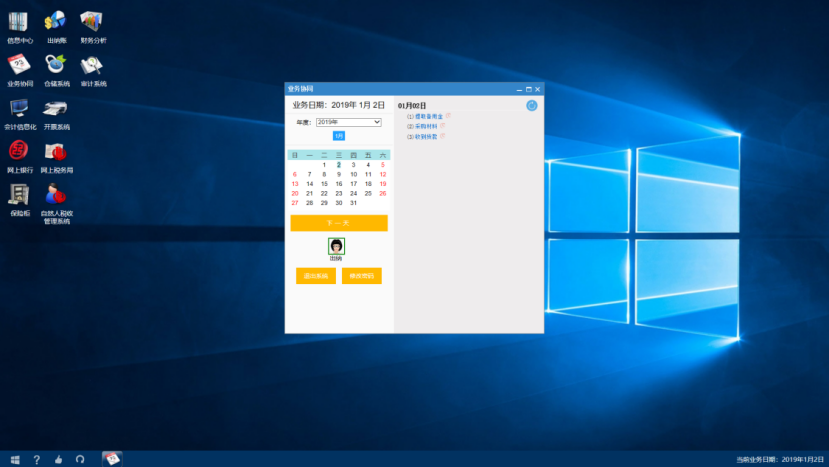Viewport: 829px width, 467px height.
Task: Launch 网上税务局 desktop icon
Action: [56, 157]
